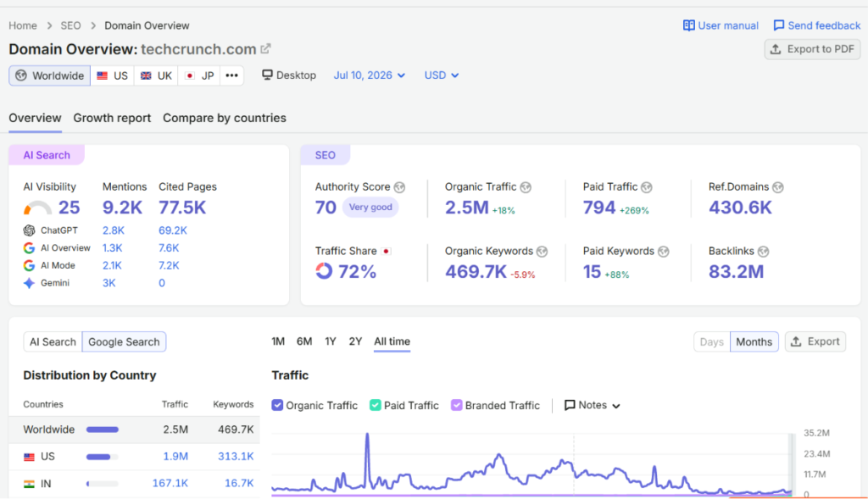
Task: Click the Very good authority badge
Action: 370,207
